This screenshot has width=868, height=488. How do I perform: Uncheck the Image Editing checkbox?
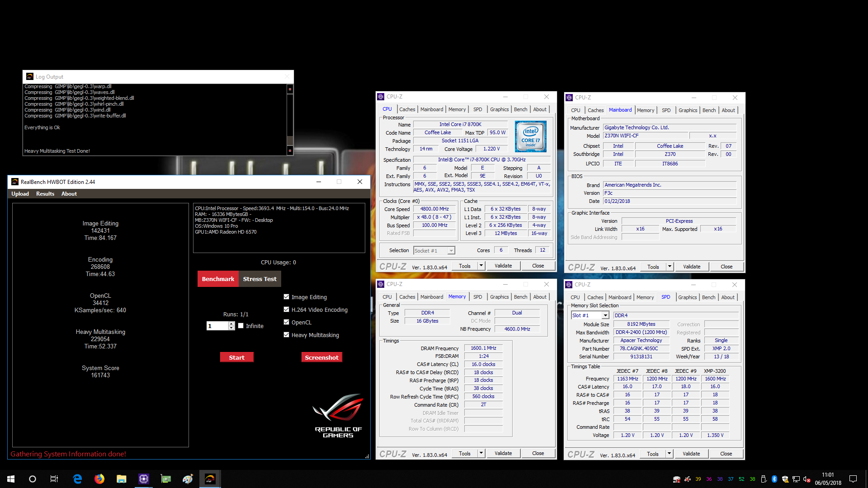[286, 297]
